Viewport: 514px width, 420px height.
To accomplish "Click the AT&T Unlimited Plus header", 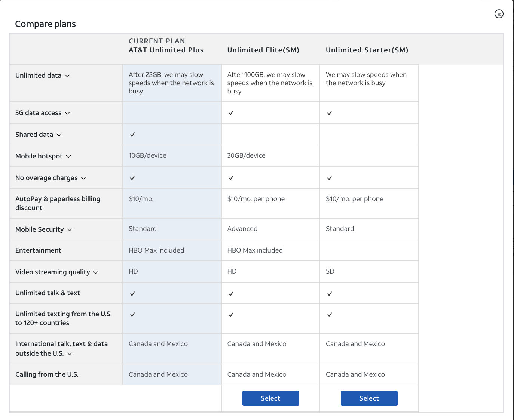I will tap(166, 50).
